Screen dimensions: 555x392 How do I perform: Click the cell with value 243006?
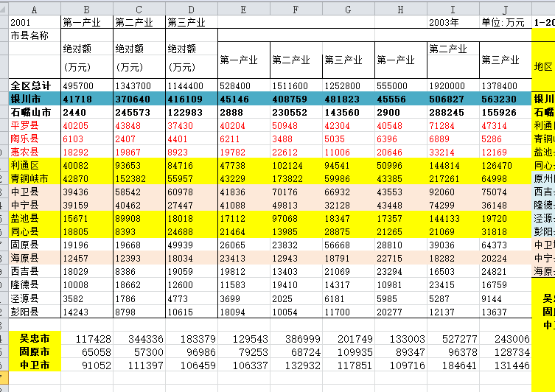(x=505, y=338)
